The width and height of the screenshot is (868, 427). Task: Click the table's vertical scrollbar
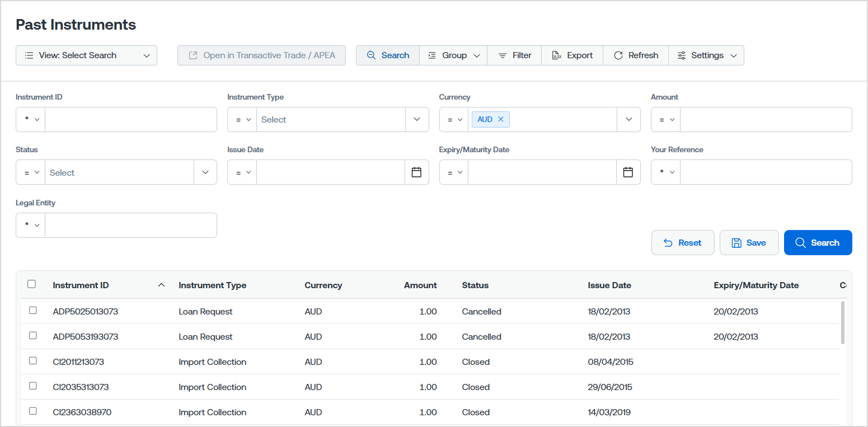click(x=843, y=322)
